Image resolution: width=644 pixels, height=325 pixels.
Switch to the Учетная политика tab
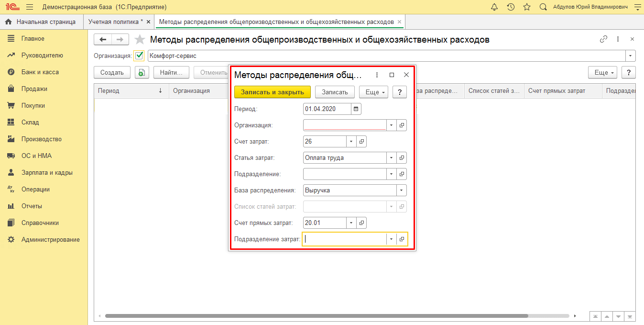click(x=119, y=22)
